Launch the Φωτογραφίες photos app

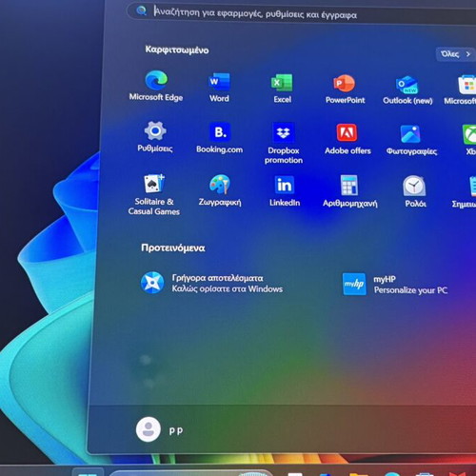click(411, 140)
